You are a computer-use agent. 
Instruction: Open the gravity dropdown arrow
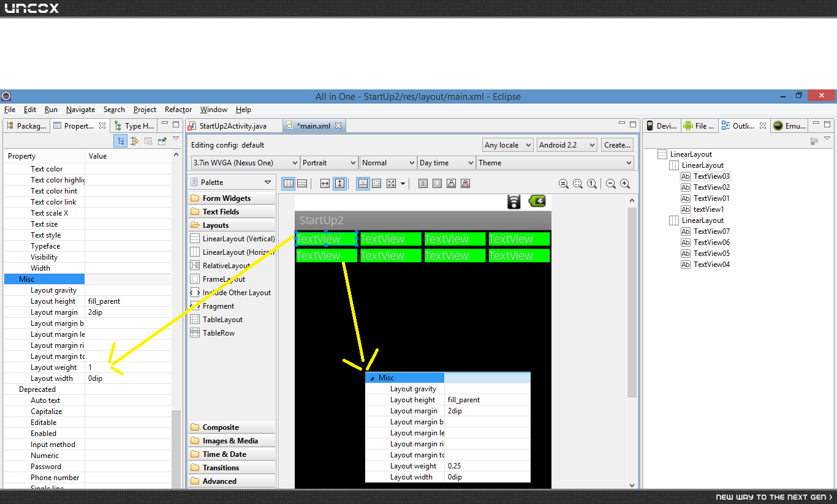point(403,183)
